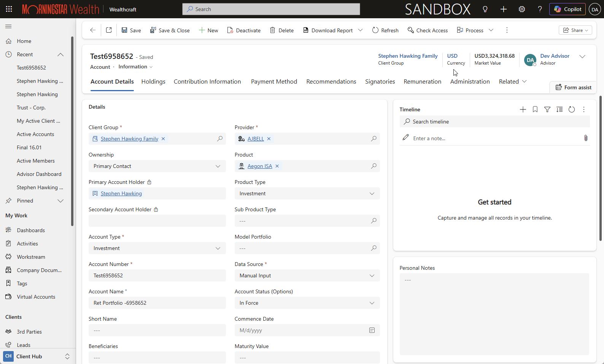This screenshot has width=604, height=364.
Task: Deactivate the account
Action: 244,30
